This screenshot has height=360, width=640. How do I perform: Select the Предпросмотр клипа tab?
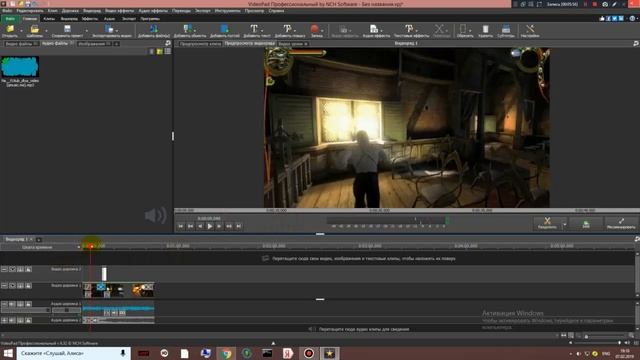click(200, 44)
